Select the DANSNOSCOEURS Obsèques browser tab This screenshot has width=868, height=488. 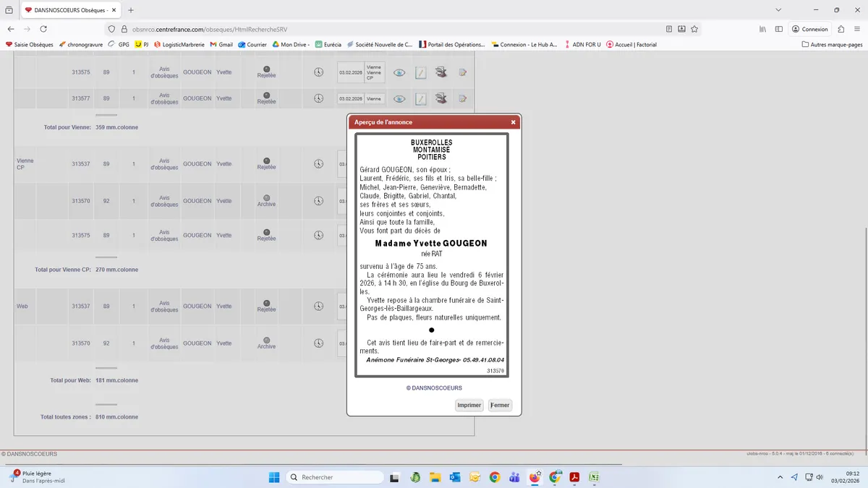pyautogui.click(x=67, y=10)
